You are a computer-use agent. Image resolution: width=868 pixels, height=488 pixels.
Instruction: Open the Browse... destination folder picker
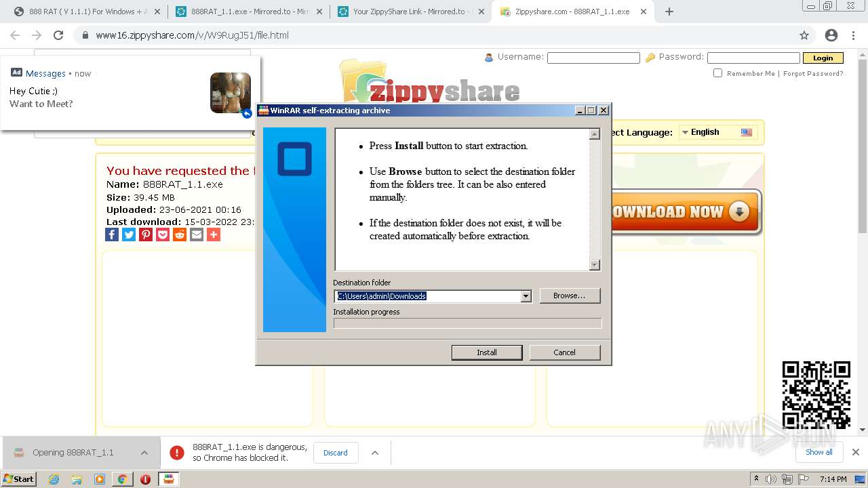click(x=569, y=296)
